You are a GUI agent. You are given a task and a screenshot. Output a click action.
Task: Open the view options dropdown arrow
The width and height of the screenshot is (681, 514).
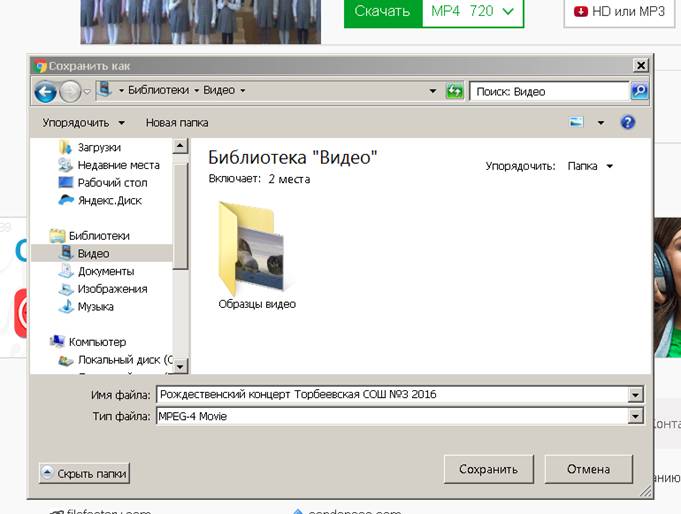pyautogui.click(x=601, y=123)
